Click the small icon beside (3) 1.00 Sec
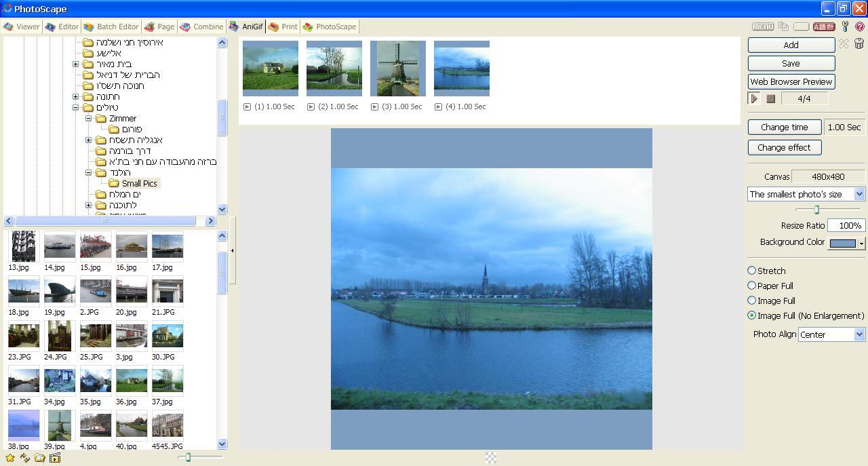This screenshot has width=868, height=466. (x=374, y=106)
